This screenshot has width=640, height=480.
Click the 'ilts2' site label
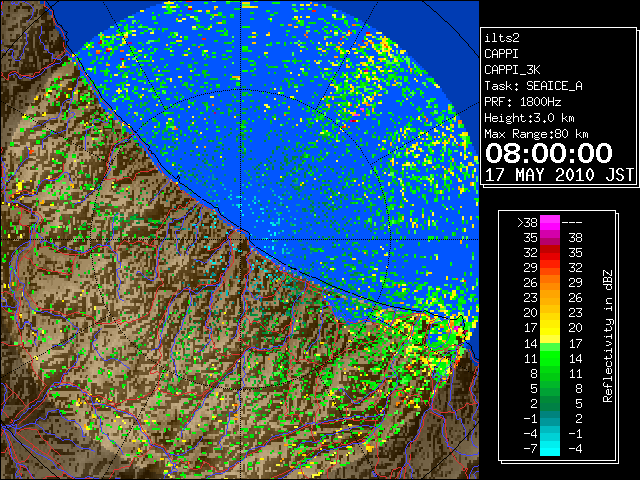pos(502,38)
